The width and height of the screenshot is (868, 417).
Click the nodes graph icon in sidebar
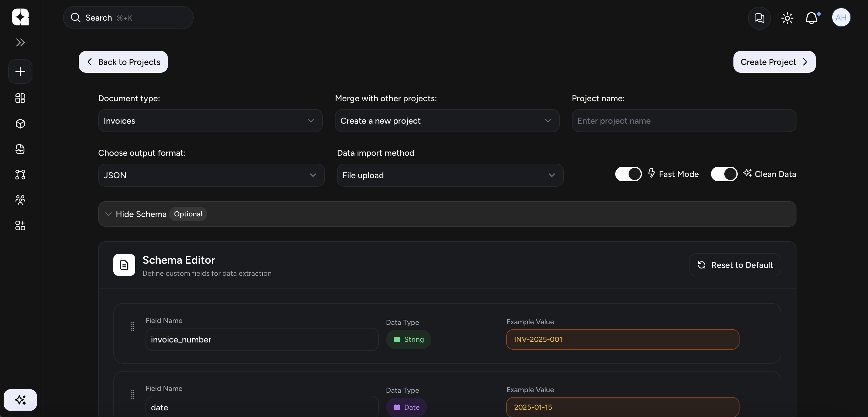pos(20,175)
